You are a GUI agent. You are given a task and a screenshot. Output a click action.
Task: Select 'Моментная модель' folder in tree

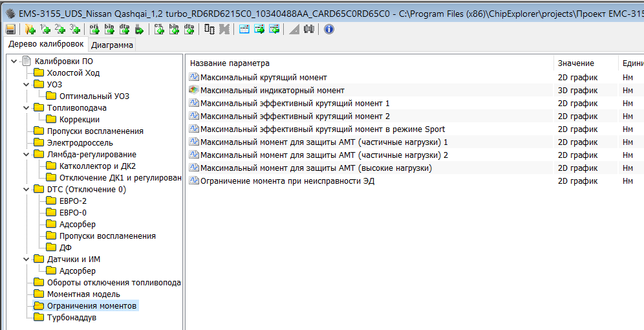point(83,294)
